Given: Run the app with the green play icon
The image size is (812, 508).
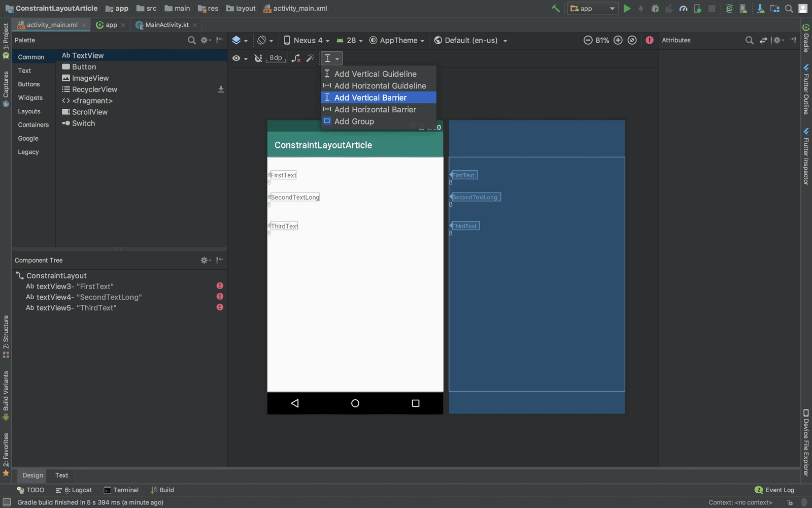Looking at the screenshot, I should point(628,8).
